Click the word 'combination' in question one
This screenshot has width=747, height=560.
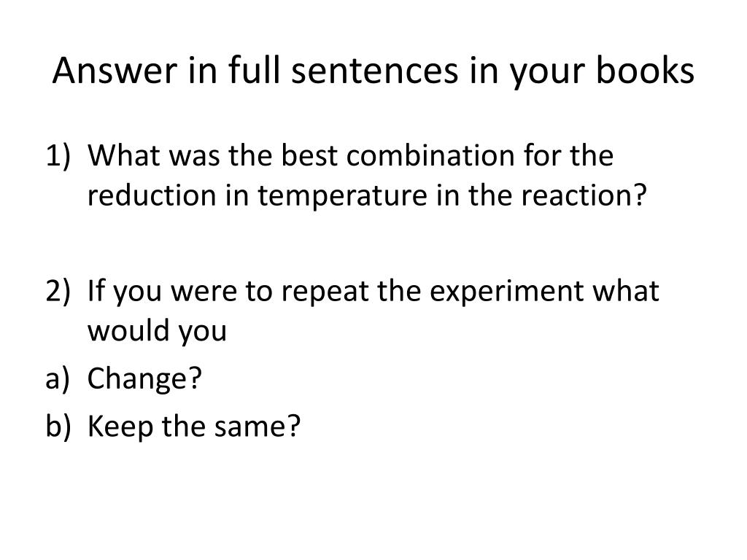430,155
